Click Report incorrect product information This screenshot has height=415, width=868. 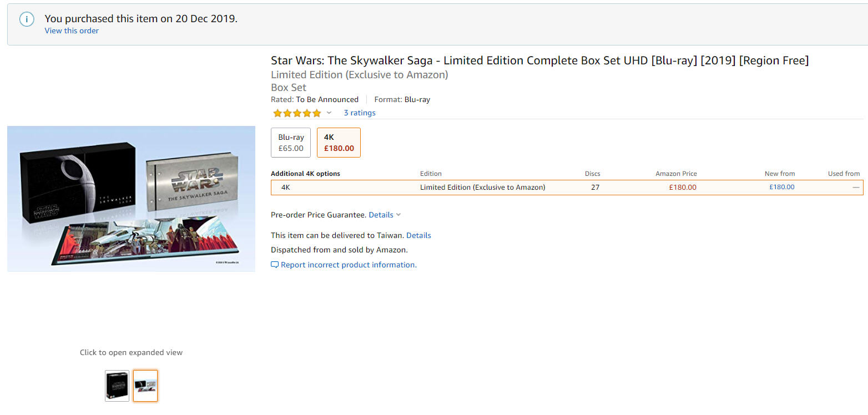point(349,265)
